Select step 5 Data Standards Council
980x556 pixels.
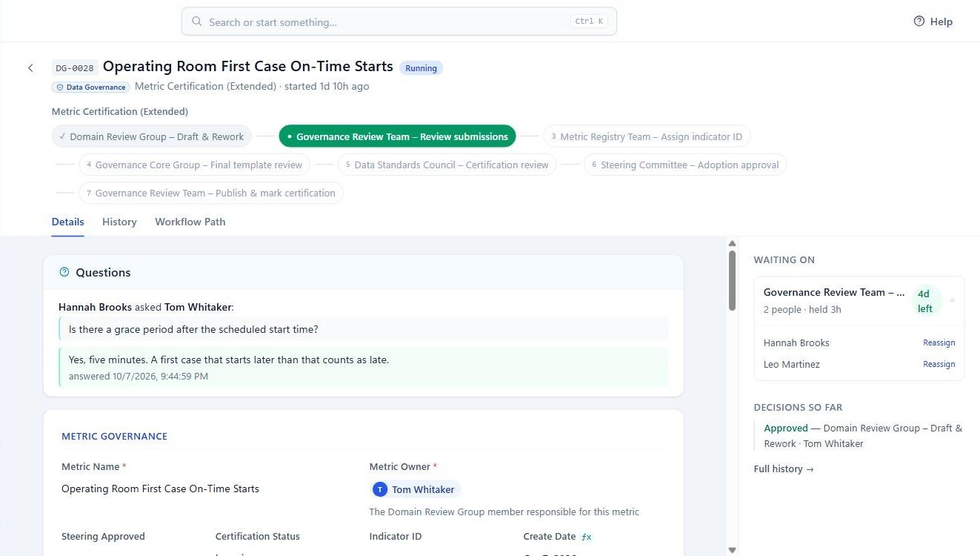pyautogui.click(x=447, y=165)
